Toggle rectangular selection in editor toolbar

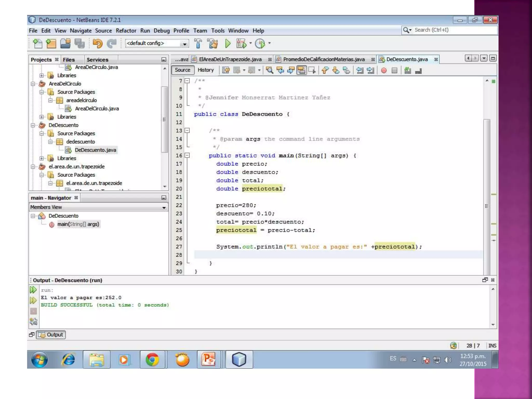pyautogui.click(x=312, y=70)
